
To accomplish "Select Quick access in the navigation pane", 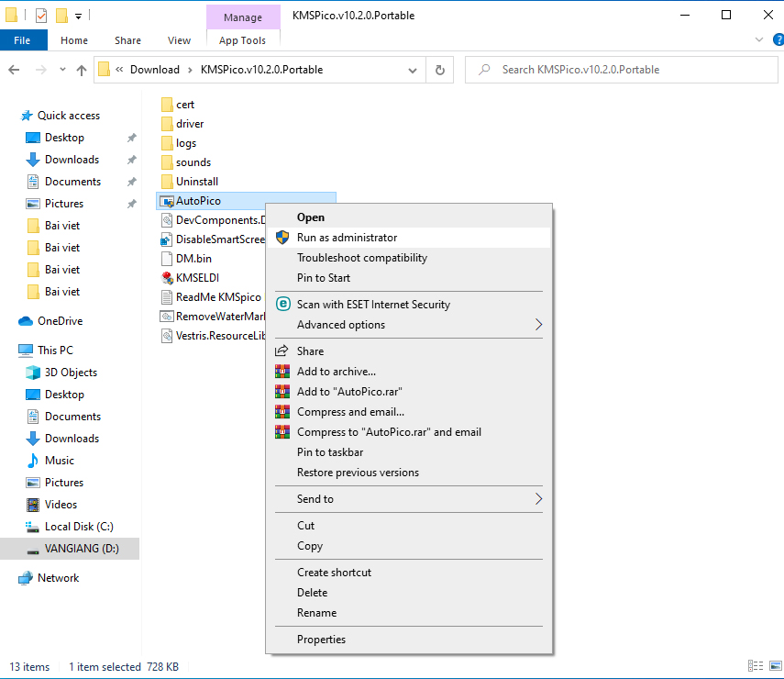I will pyautogui.click(x=69, y=116).
